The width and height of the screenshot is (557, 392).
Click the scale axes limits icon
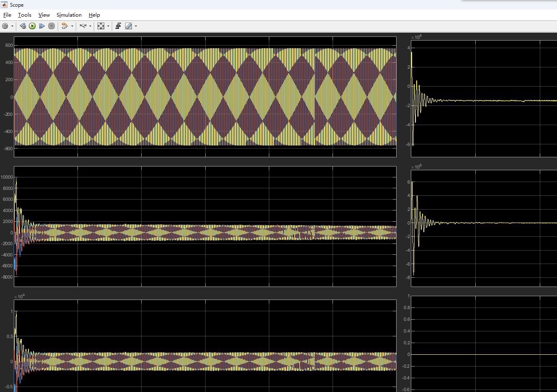(101, 26)
